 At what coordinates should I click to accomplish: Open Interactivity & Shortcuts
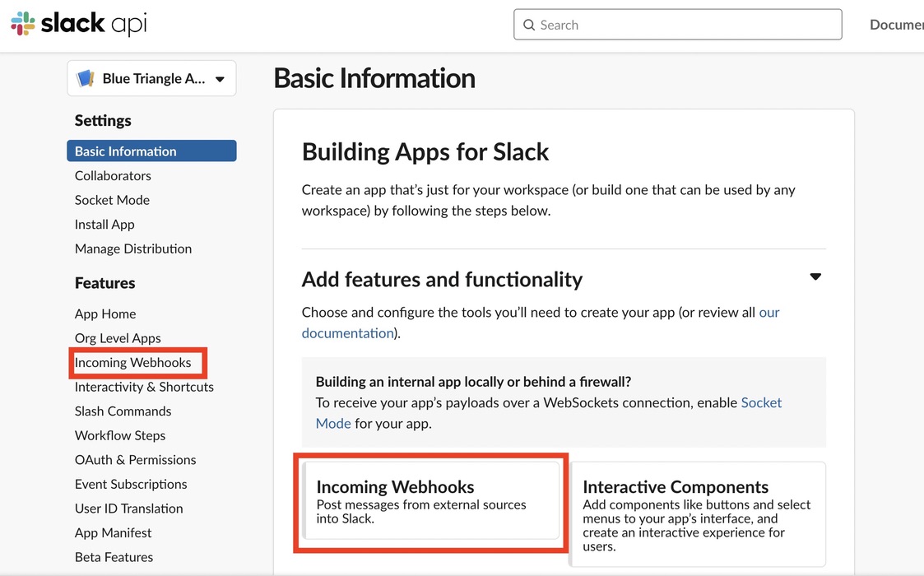point(144,387)
